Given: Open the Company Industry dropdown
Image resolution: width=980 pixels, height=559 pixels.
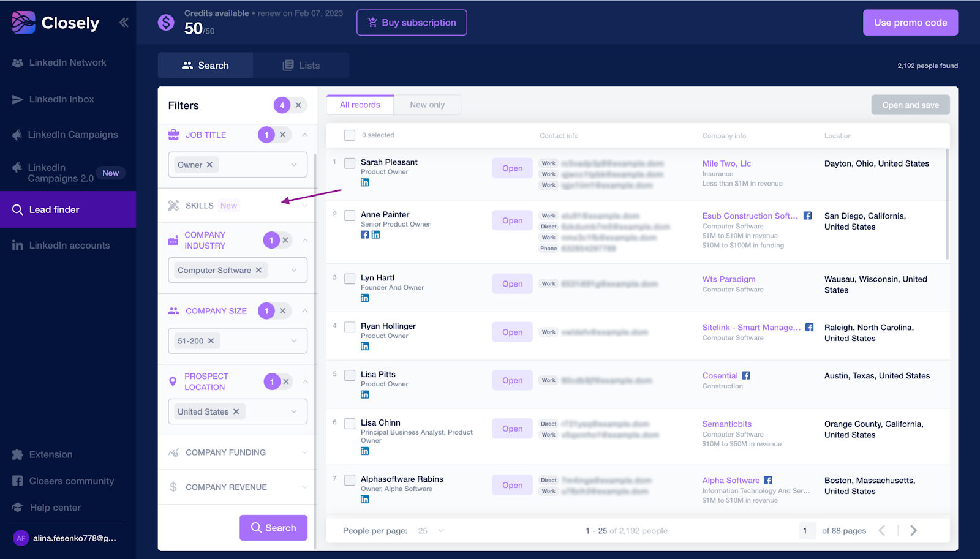Looking at the screenshot, I should coord(294,270).
